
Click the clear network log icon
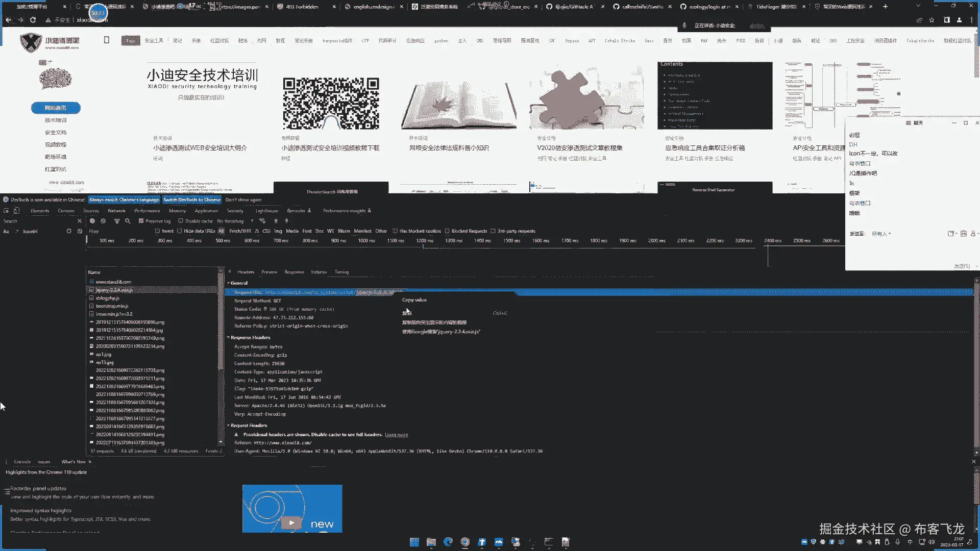(x=103, y=221)
